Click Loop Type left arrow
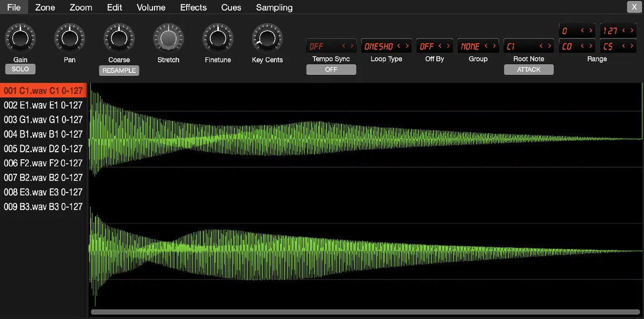Image resolution: width=644 pixels, height=319 pixels. 399,47
